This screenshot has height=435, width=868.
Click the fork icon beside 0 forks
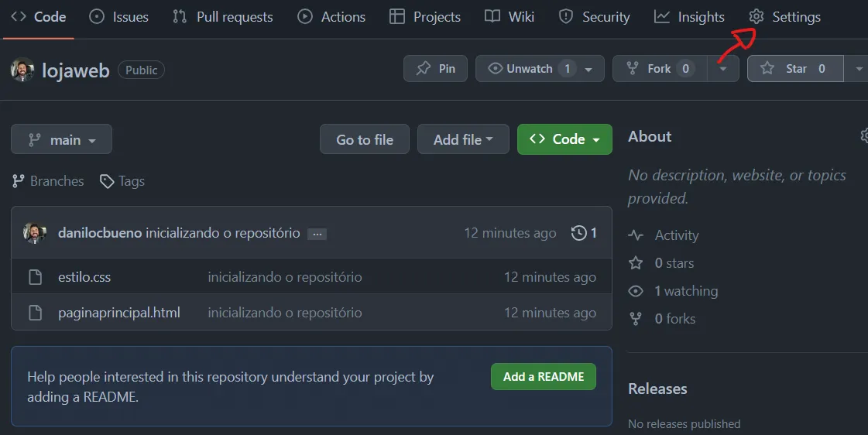(636, 319)
